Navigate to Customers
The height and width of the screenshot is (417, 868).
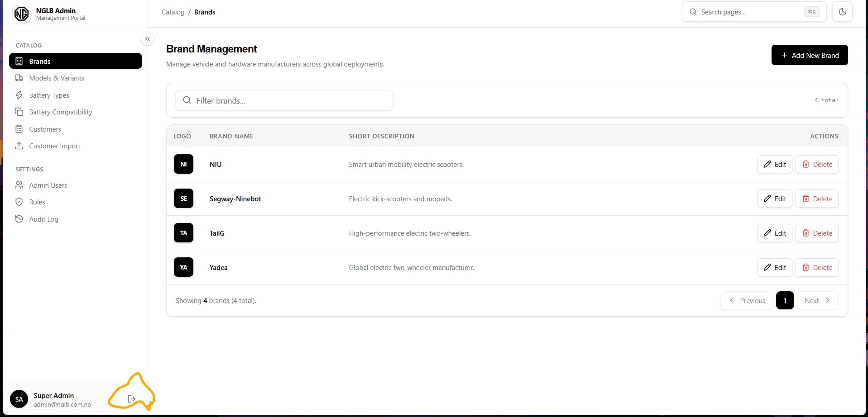pyautogui.click(x=76, y=129)
